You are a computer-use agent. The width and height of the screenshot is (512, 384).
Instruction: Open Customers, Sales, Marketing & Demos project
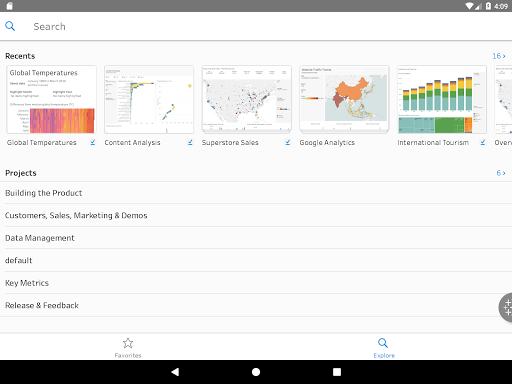256,215
